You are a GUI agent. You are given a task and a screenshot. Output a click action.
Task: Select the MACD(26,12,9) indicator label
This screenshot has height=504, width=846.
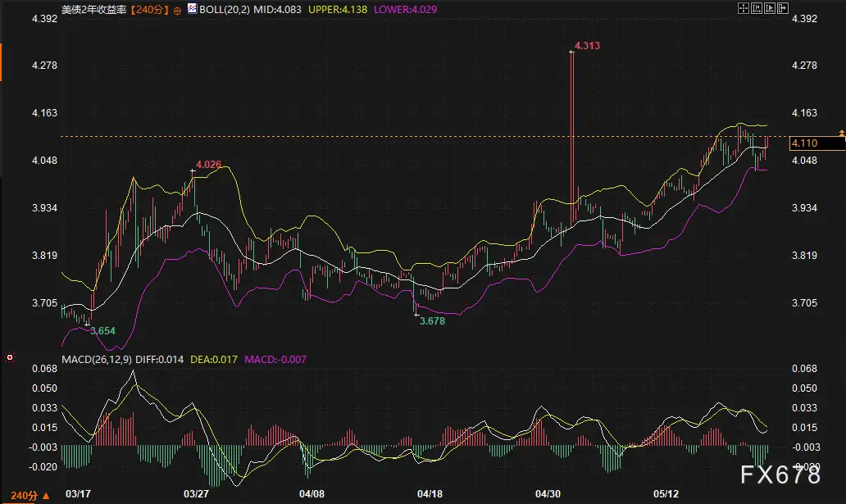pos(97,360)
